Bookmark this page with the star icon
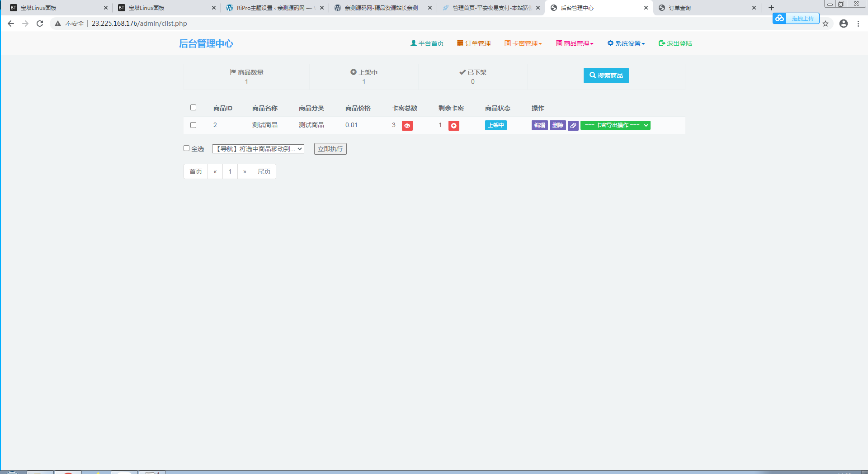868x474 pixels. point(826,24)
